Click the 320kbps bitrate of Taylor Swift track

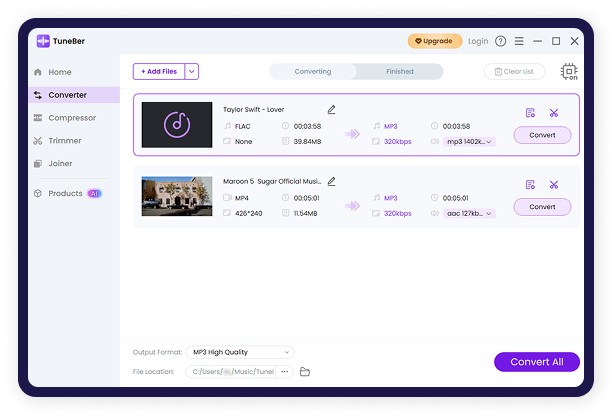pyautogui.click(x=398, y=142)
